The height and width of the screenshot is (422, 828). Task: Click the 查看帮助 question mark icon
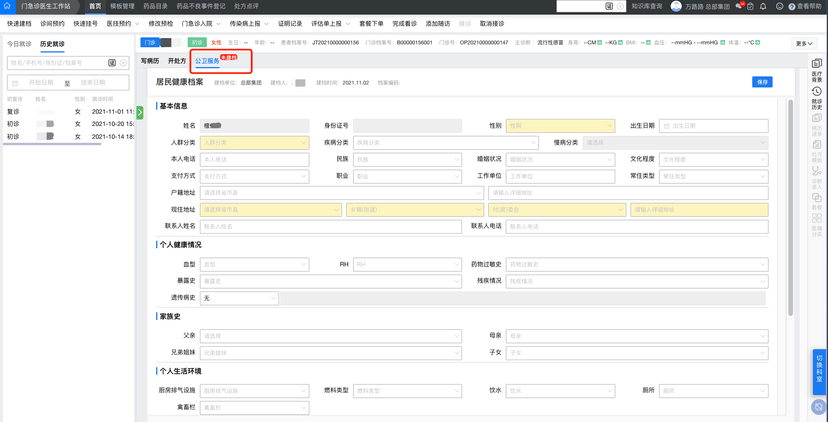pyautogui.click(x=792, y=7)
